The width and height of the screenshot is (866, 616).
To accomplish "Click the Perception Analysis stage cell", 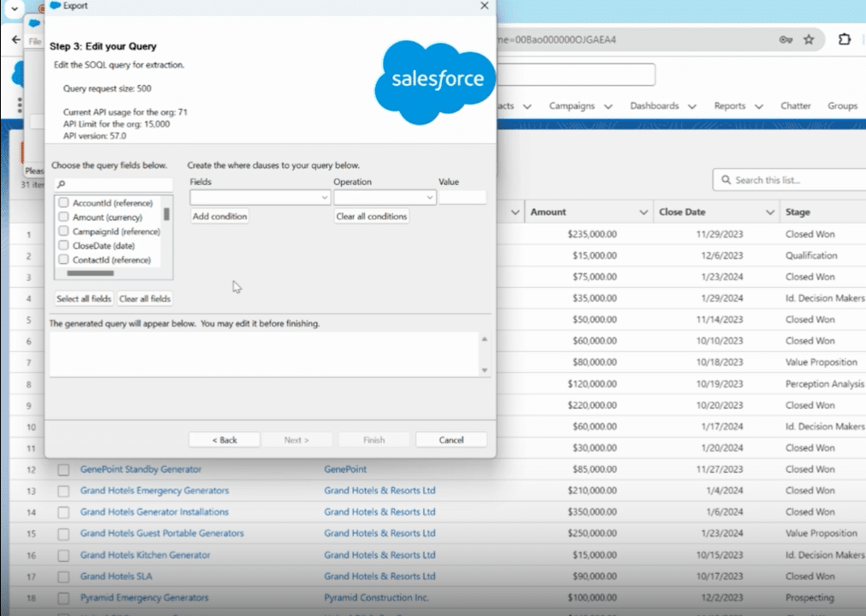I will pos(824,384).
